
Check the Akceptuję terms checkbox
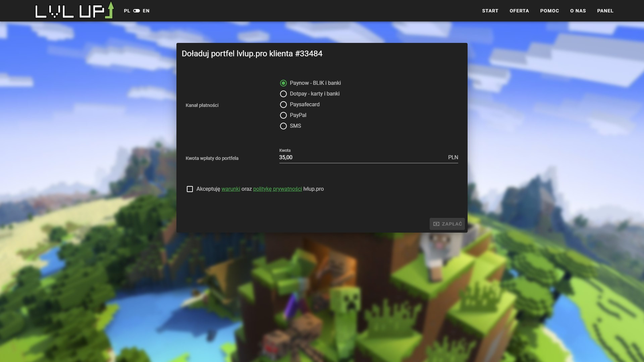190,189
